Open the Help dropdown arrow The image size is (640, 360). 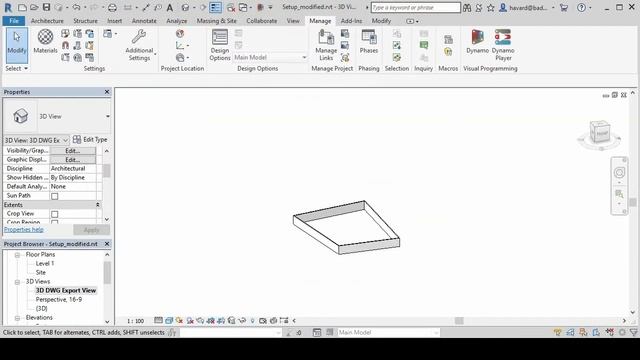pyautogui.click(x=591, y=7)
